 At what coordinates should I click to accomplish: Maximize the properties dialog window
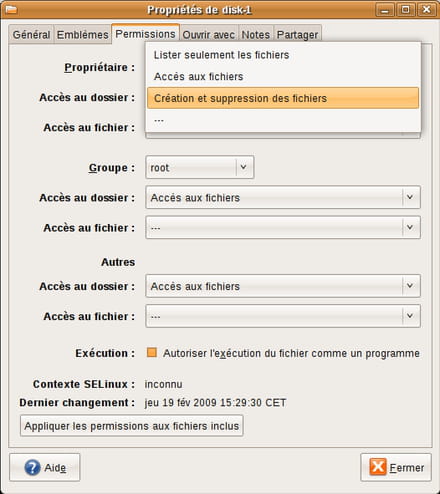tap(406, 10)
